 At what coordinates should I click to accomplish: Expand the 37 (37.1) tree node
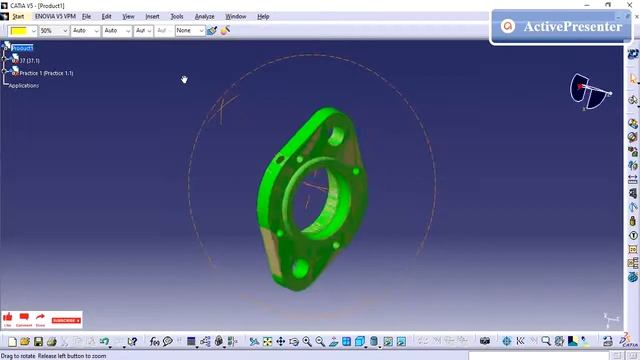[4, 59]
